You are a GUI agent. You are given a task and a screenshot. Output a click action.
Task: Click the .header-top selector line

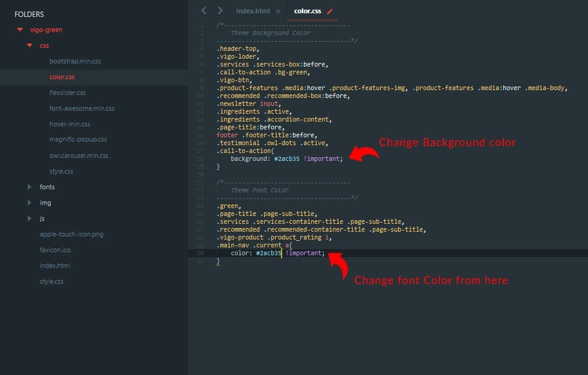[237, 49]
